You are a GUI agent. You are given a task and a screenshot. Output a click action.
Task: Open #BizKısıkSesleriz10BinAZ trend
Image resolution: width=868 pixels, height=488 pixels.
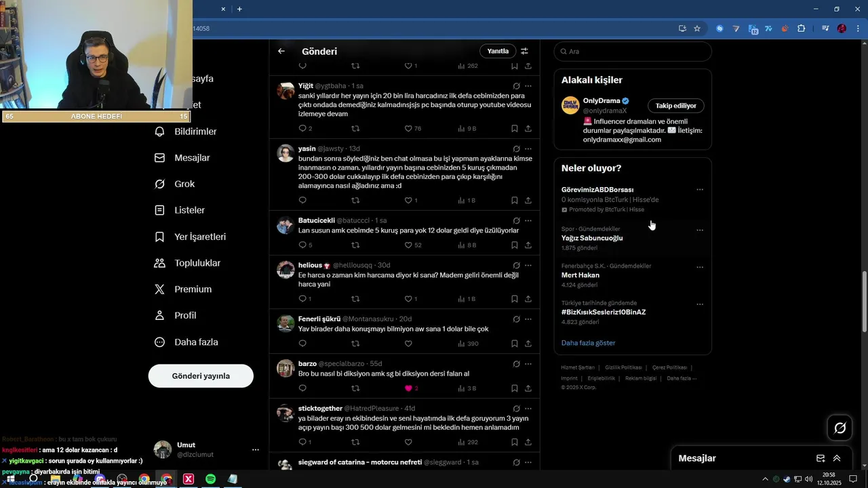point(604,312)
